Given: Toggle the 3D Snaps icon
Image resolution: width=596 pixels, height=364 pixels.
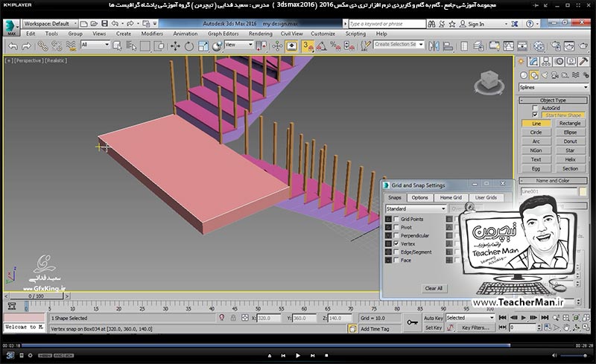Looking at the screenshot, I should point(308,46).
